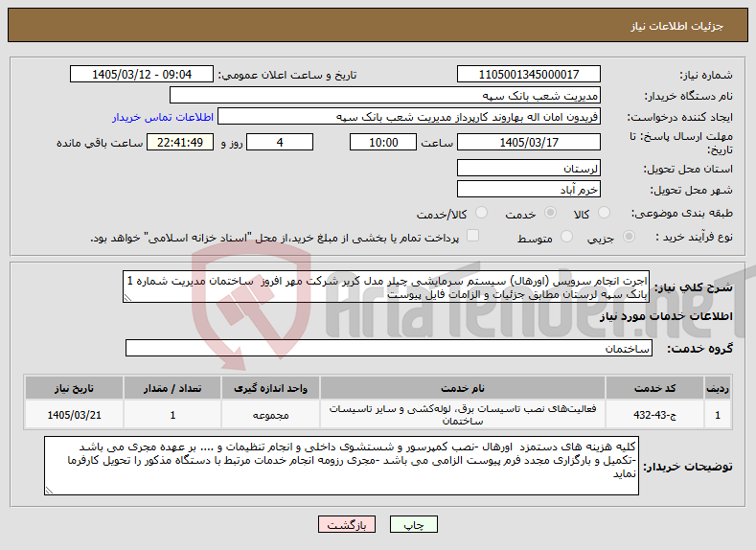
Task: Open the اطلاعات تماس خریدار link
Action: pos(163,117)
